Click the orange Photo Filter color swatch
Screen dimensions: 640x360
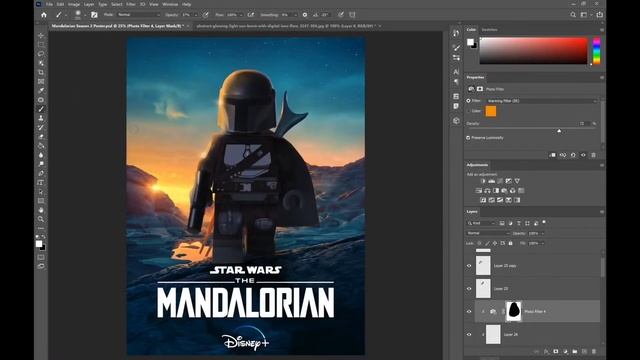491,111
